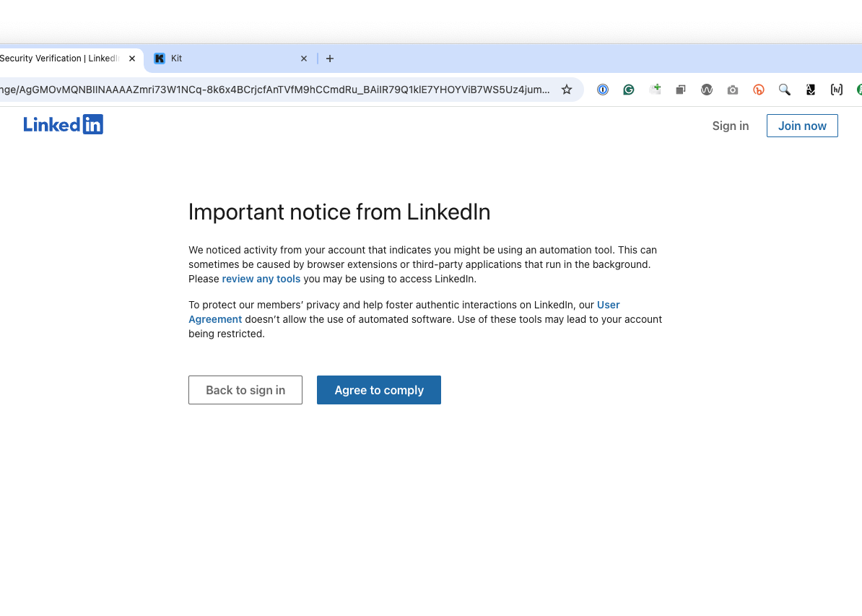Click the black checkmark document extension icon

pyautogui.click(x=810, y=90)
